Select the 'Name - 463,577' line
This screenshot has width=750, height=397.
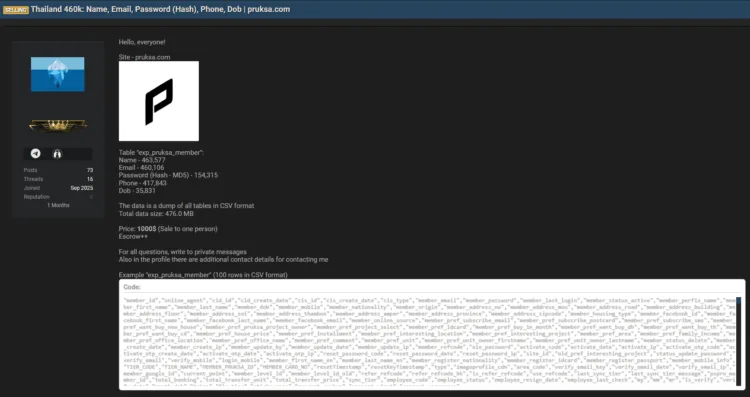[x=142, y=160]
